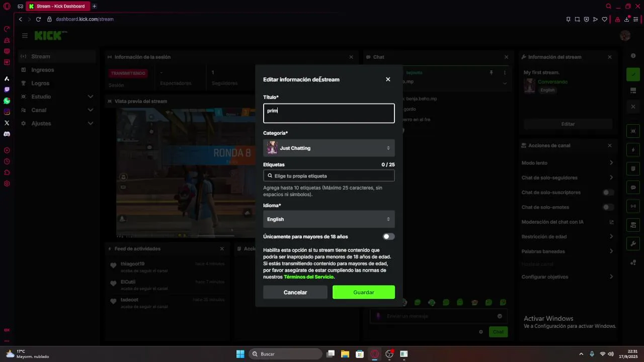Click the wrench widget icon on right bar
The width and height of the screenshot is (644, 362).
633,244
